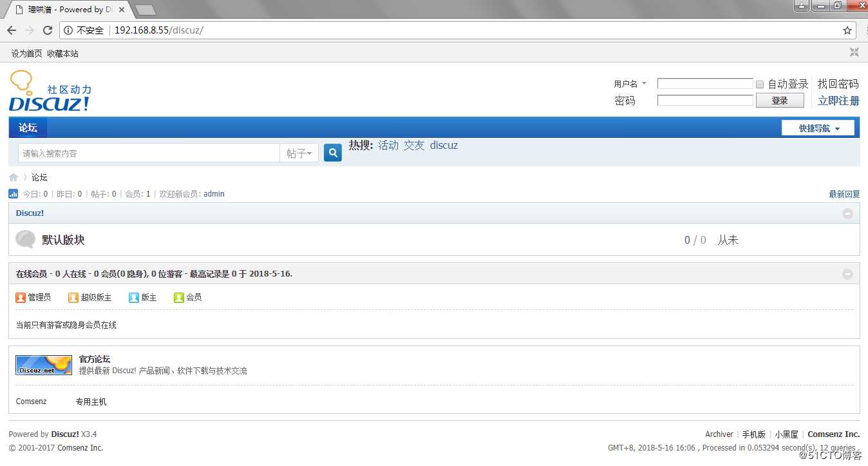Viewport: 868px width, 466px height.
Task: Click the Archiver footer link
Action: click(719, 434)
